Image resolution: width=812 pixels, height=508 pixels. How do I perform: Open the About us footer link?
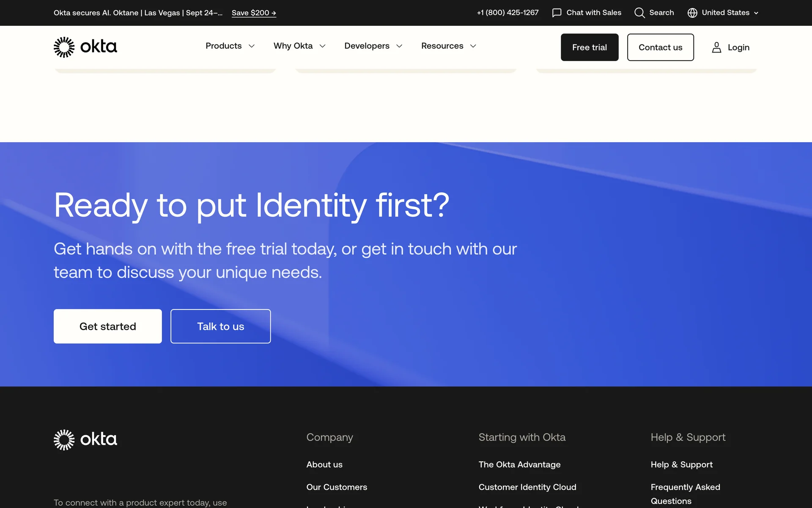[x=324, y=464]
